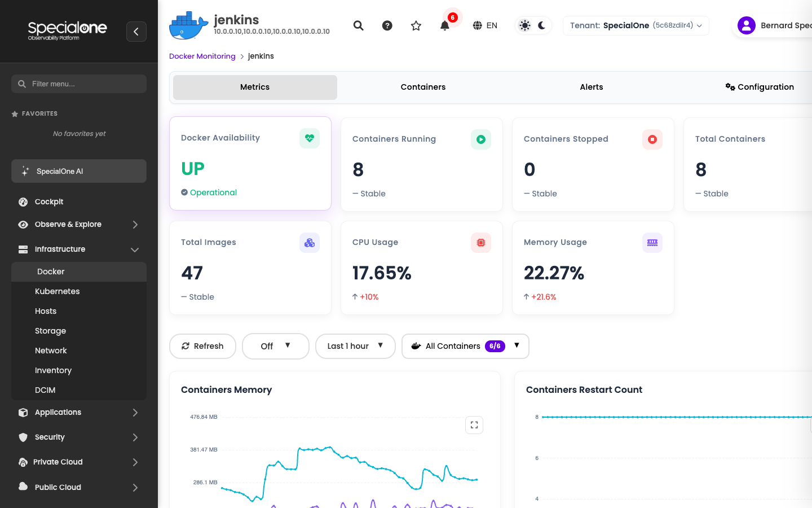Click the 47 total images value
This screenshot has height=508, width=812.
tap(192, 273)
